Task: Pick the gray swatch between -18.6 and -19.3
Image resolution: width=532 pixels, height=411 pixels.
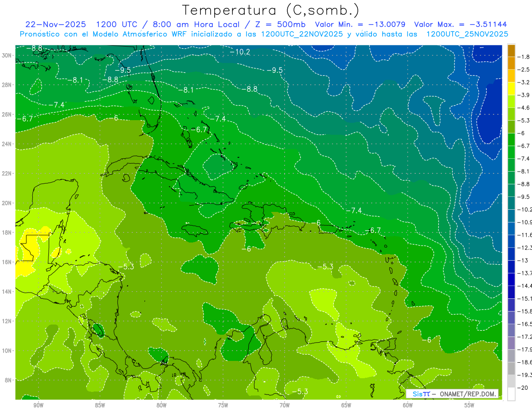Action: point(511,368)
